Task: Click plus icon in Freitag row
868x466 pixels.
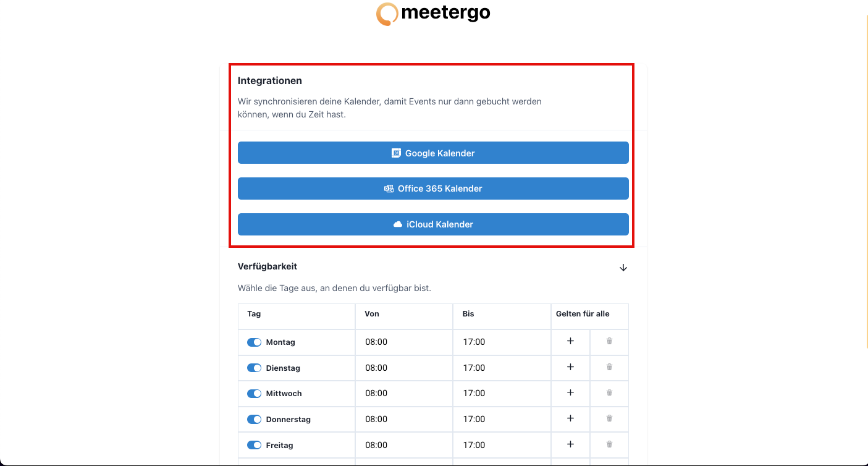Action: (570, 444)
